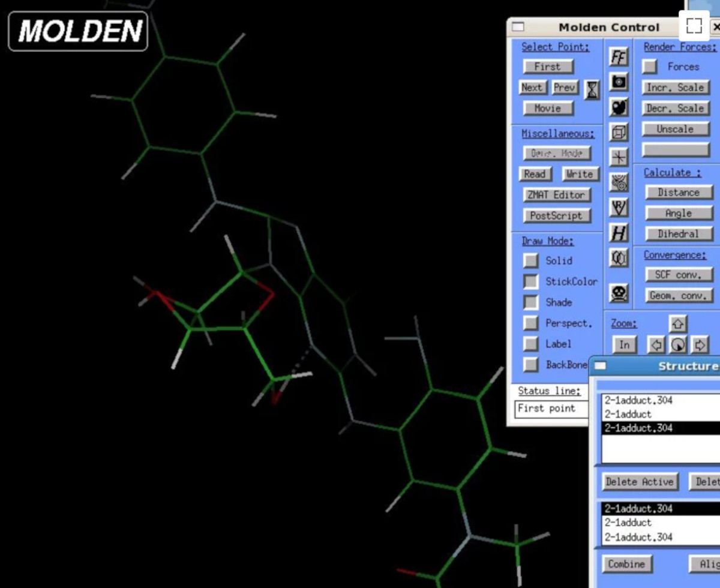Toggle the Forces render checkbox
The image size is (720, 588).
pos(650,67)
